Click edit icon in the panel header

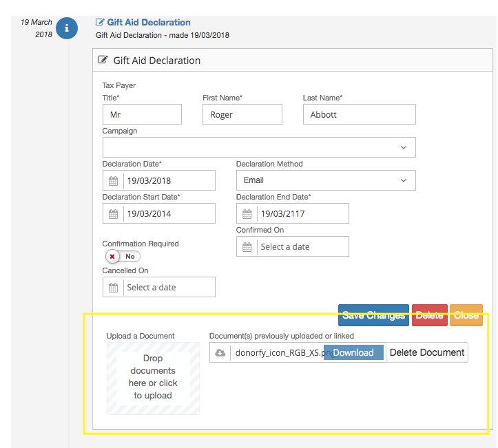[x=104, y=61]
